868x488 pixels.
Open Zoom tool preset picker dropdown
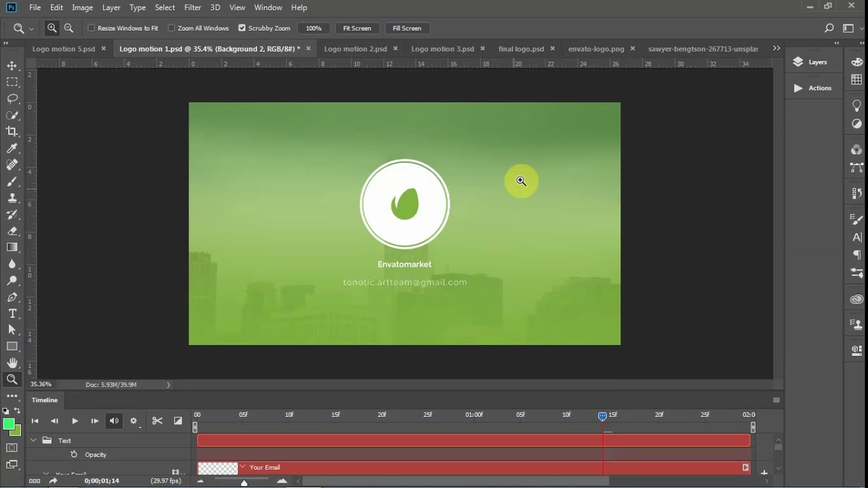point(31,28)
